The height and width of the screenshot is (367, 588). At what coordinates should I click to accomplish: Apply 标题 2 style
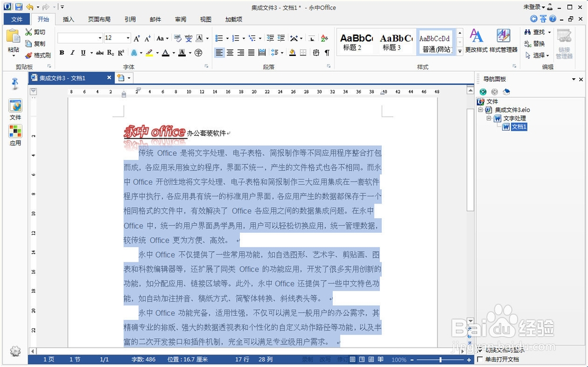pos(356,42)
